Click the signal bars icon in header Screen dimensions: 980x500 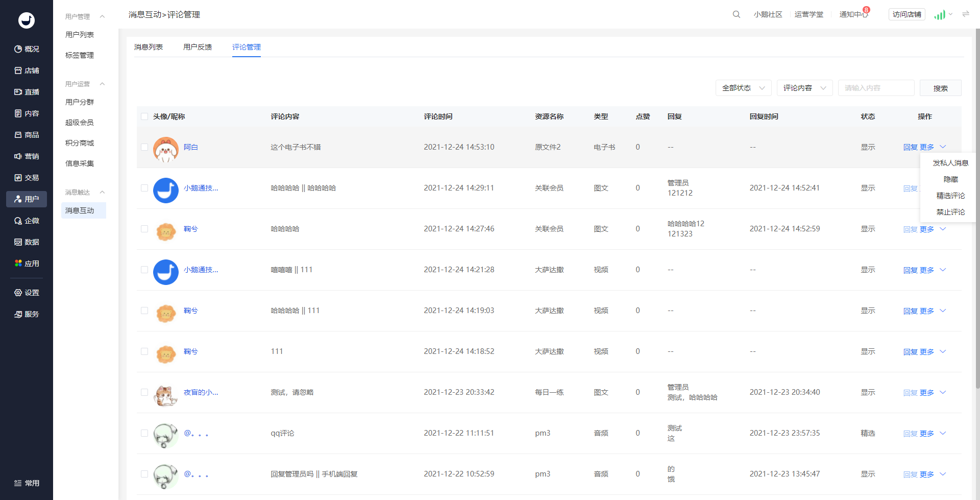[940, 15]
